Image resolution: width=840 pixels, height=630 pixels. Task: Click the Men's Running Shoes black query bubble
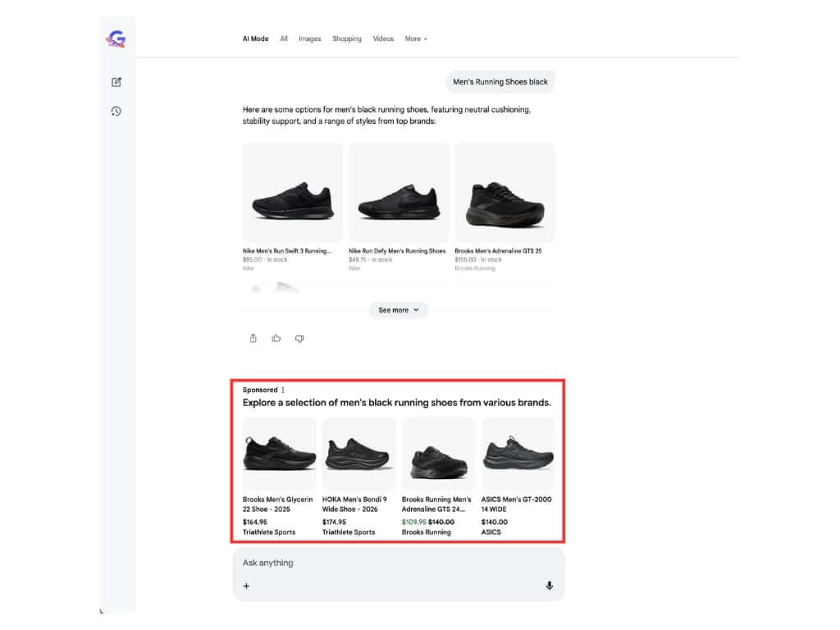click(500, 82)
